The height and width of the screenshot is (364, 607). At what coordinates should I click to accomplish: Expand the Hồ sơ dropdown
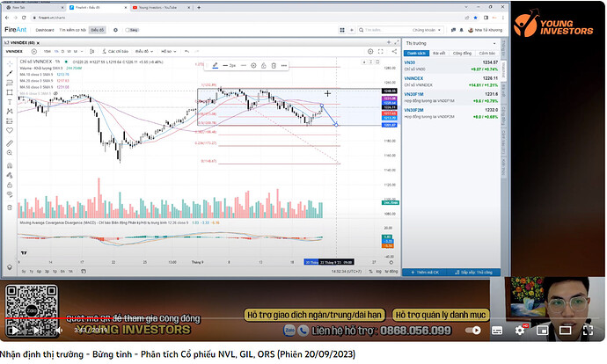click(168, 51)
